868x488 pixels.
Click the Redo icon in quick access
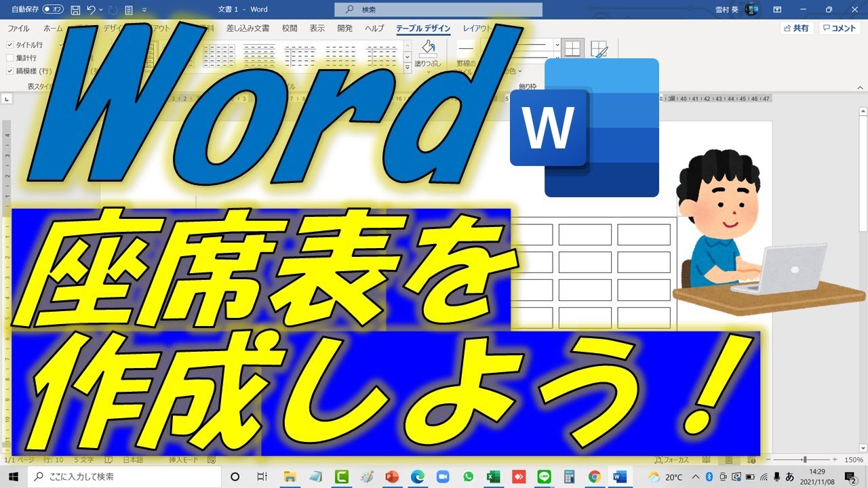[113, 9]
